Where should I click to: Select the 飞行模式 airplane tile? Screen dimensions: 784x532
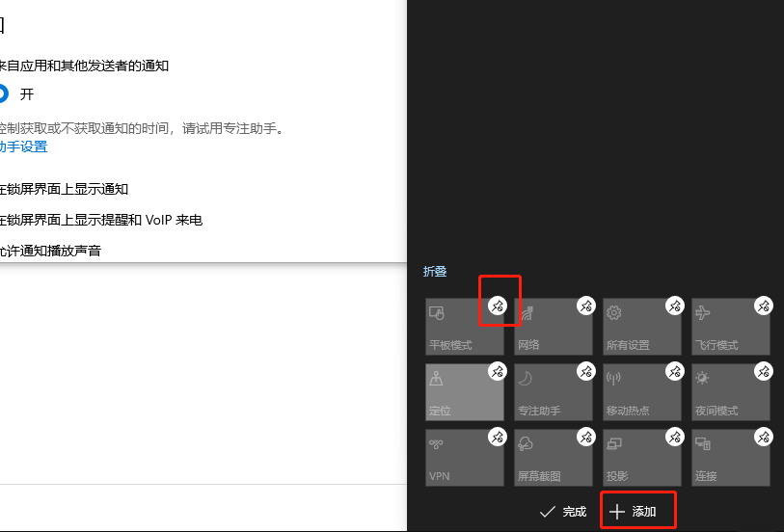click(731, 327)
